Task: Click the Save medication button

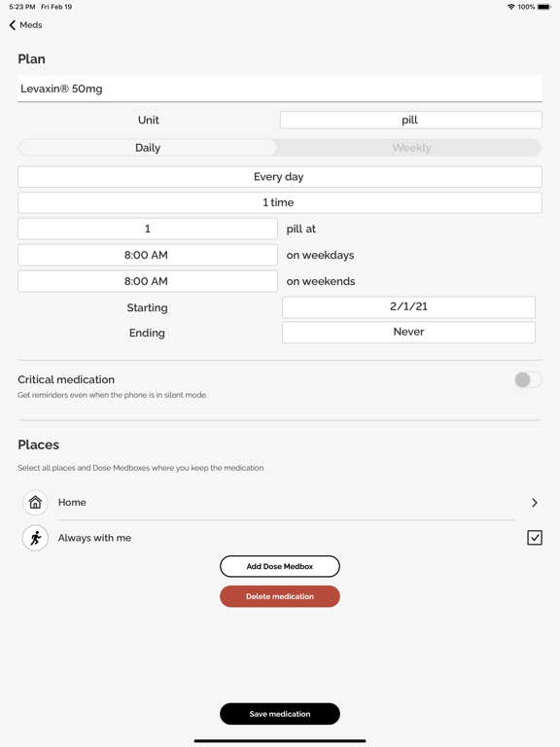Action: (x=280, y=714)
